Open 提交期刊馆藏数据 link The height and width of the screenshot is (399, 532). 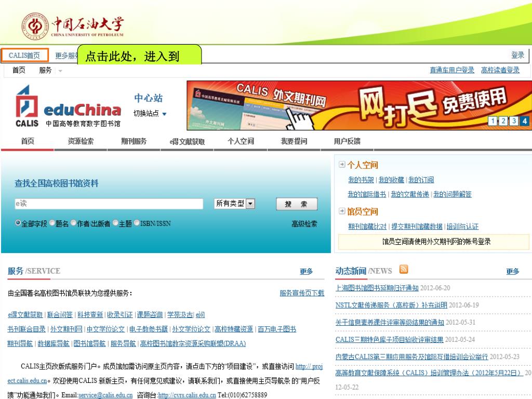(x=417, y=227)
